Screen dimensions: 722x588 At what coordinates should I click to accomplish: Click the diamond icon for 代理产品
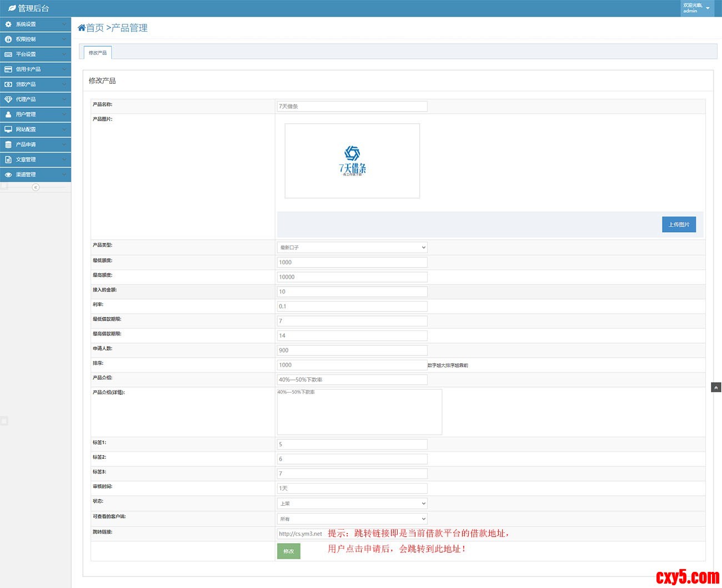tap(8, 99)
